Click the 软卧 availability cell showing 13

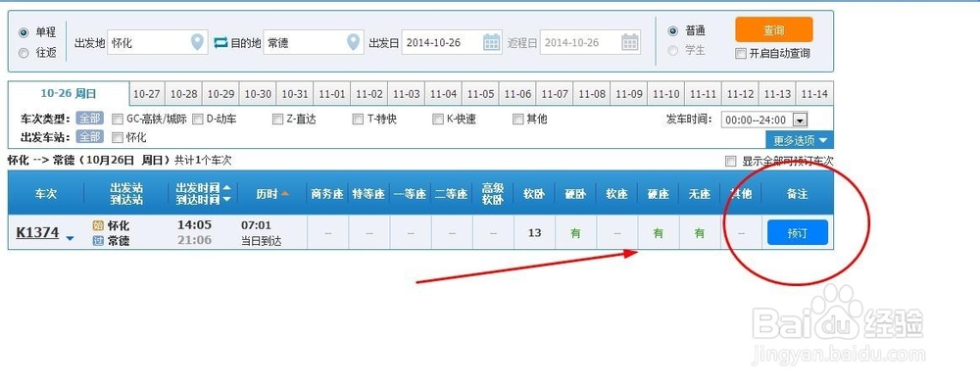534,233
